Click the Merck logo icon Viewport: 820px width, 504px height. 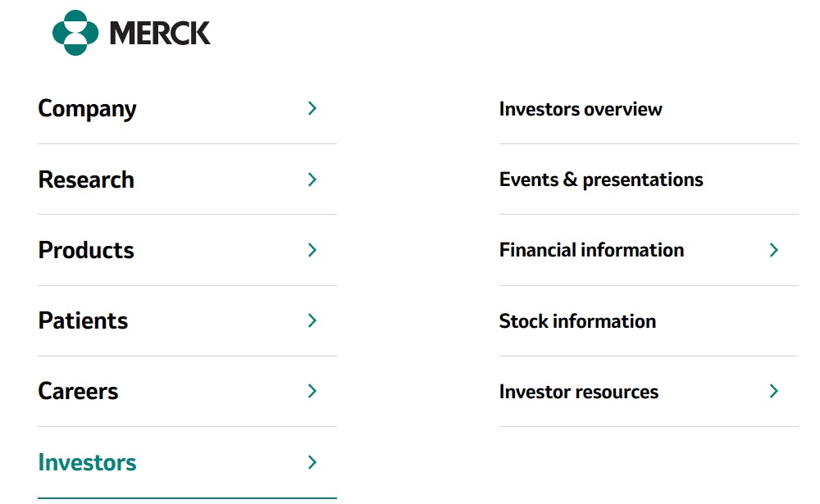click(x=75, y=33)
